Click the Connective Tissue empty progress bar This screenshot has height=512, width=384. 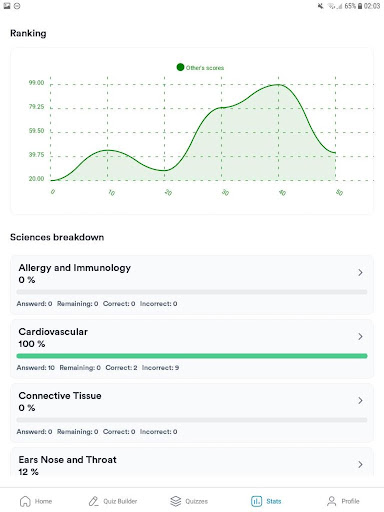(x=192, y=420)
